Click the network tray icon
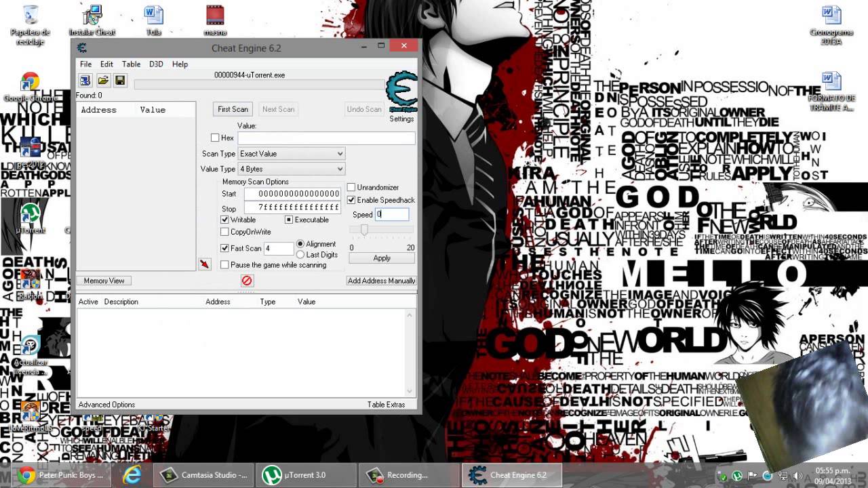The width and height of the screenshot is (868, 488). (783, 476)
